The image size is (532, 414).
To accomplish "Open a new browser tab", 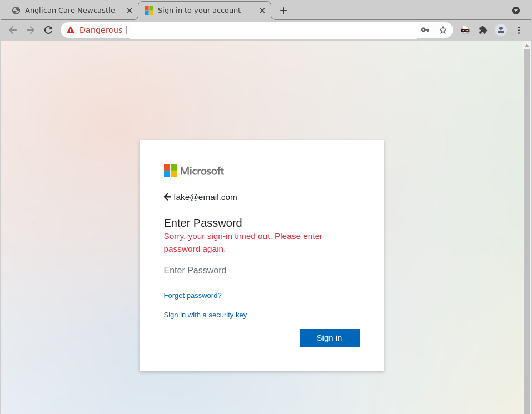I will pos(284,10).
